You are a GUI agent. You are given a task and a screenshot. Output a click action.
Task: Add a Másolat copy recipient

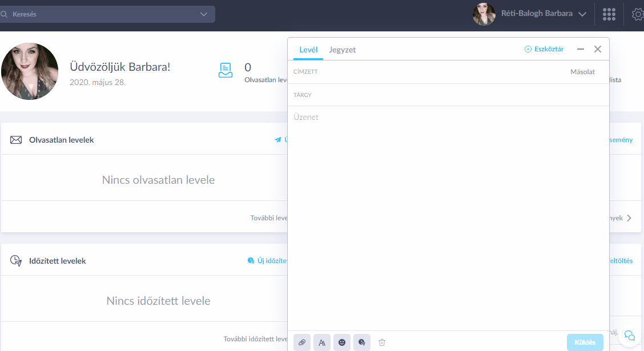click(x=582, y=72)
